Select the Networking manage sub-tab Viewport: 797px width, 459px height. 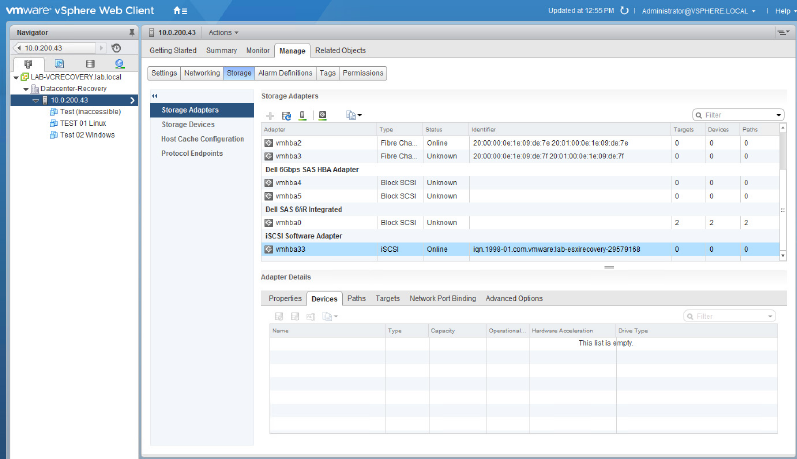(x=202, y=73)
